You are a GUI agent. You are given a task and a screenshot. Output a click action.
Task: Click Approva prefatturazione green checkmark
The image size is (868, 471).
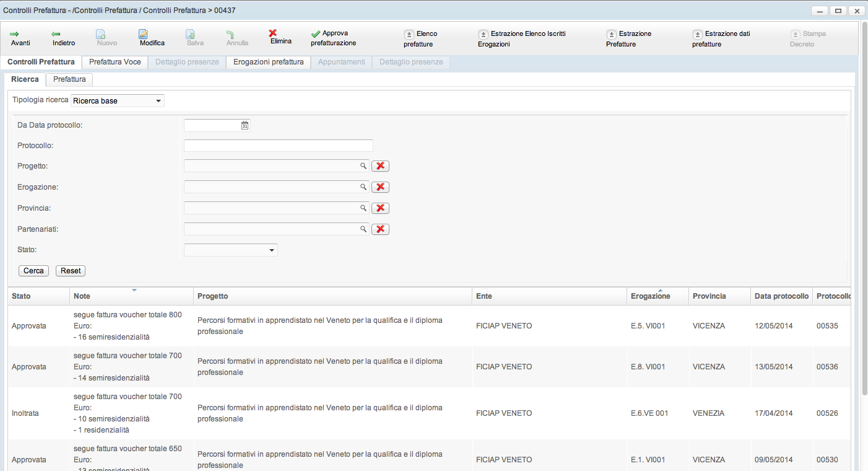point(316,33)
